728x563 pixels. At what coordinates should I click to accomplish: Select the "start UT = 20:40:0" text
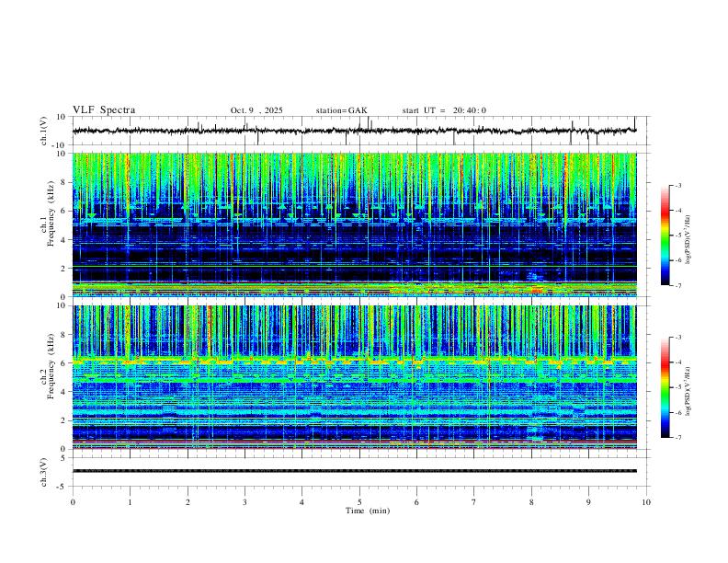point(444,110)
